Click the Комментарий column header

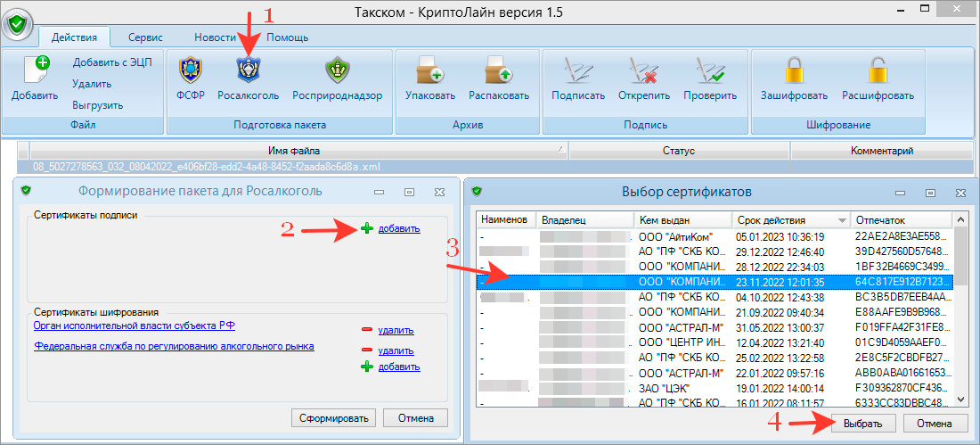(882, 151)
